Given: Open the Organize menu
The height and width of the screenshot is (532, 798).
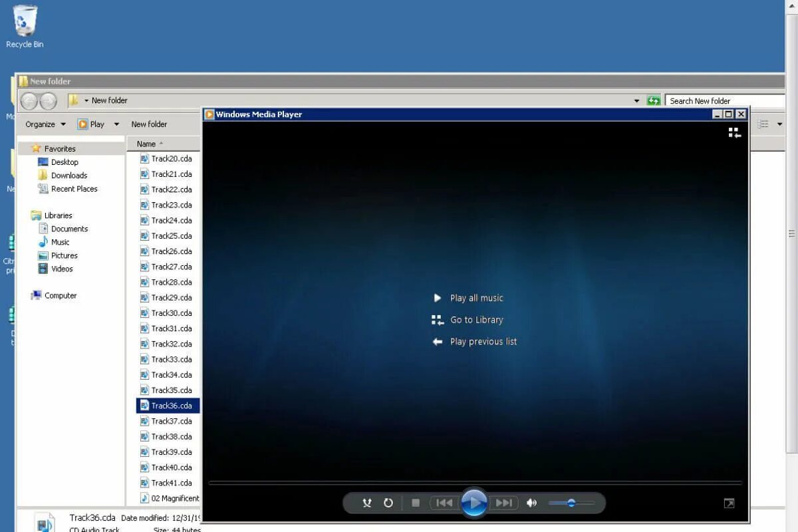Looking at the screenshot, I should tap(45, 124).
